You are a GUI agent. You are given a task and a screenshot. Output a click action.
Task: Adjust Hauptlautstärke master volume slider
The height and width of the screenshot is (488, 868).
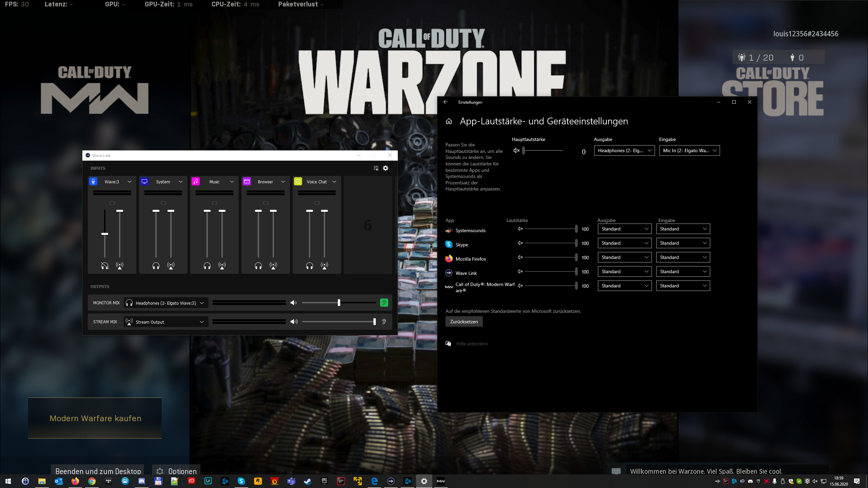tap(542, 150)
